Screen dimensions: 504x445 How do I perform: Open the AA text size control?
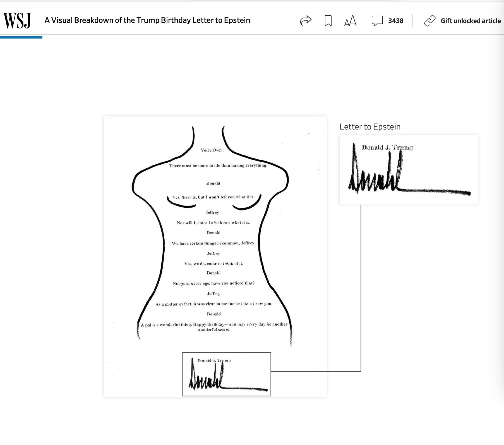350,21
